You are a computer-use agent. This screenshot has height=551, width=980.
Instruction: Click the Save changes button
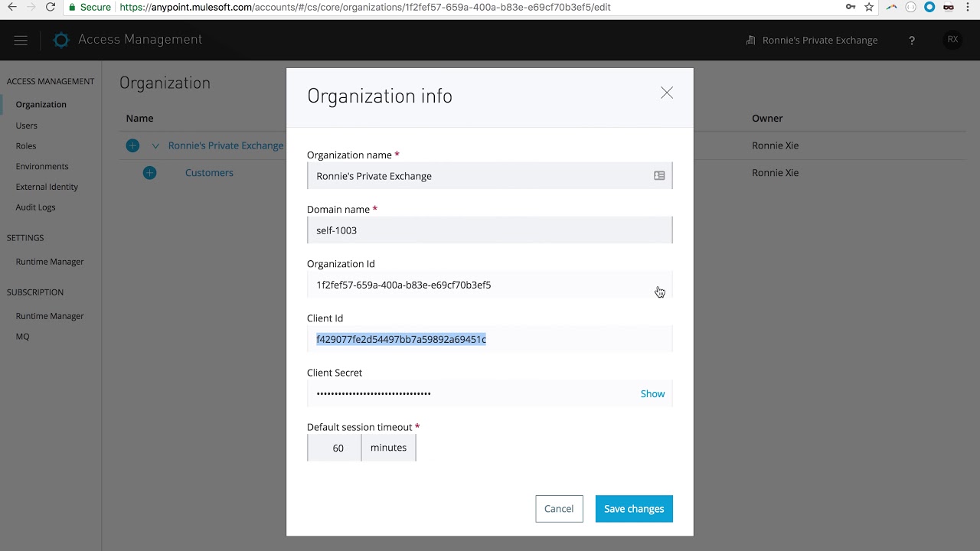[x=634, y=509]
